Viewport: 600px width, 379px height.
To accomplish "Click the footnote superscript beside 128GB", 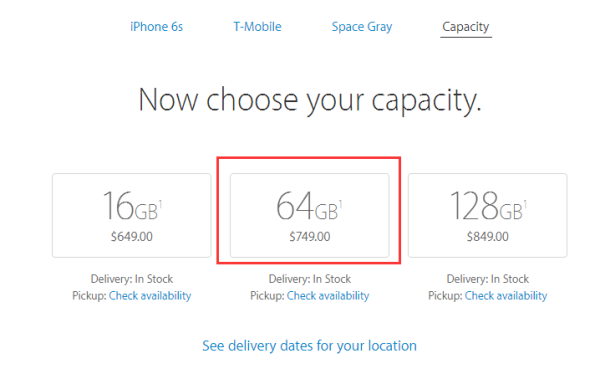I will (525, 204).
